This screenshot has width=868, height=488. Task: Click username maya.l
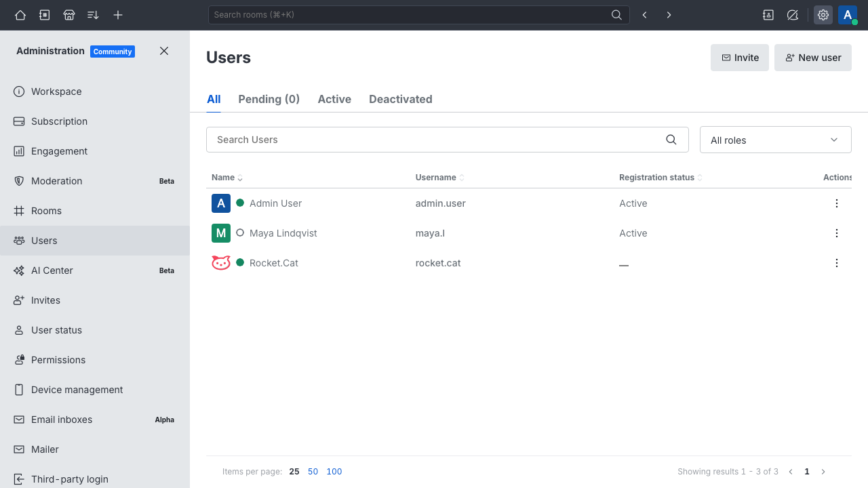[430, 233]
